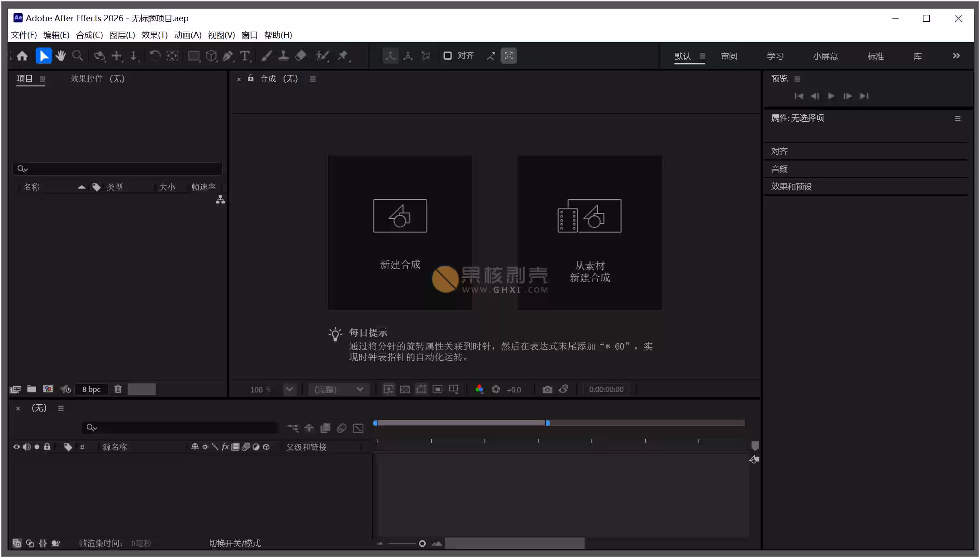This screenshot has width=980, height=558.
Task: Expand more workspaces with double chevron
Action: click(956, 56)
